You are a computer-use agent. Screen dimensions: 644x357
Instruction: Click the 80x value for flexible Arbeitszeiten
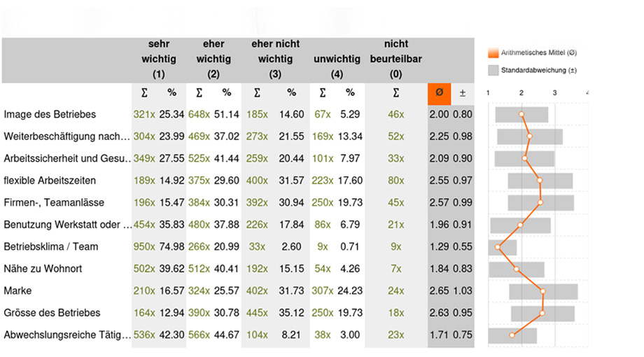click(396, 181)
